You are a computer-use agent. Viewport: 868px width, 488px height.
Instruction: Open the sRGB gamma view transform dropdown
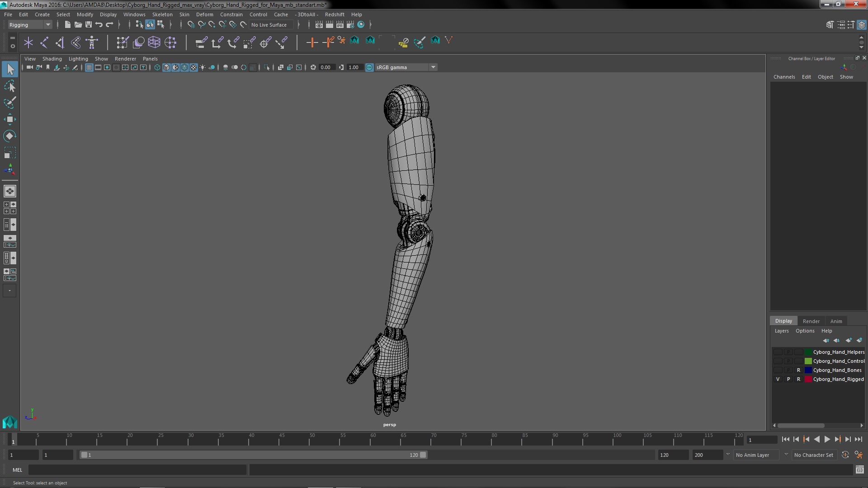406,67
